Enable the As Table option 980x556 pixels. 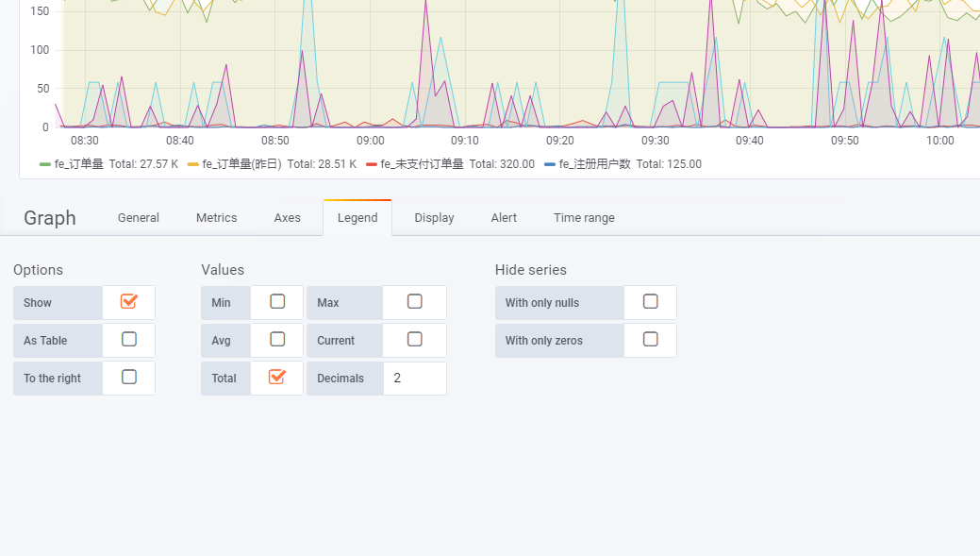tap(129, 339)
